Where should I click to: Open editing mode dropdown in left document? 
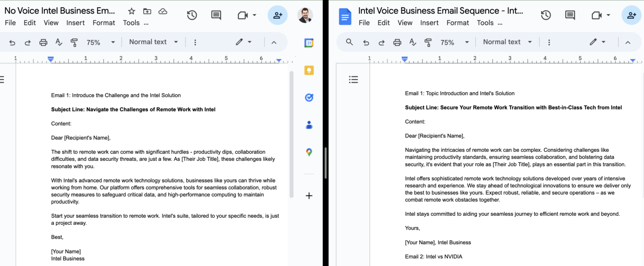click(x=244, y=42)
